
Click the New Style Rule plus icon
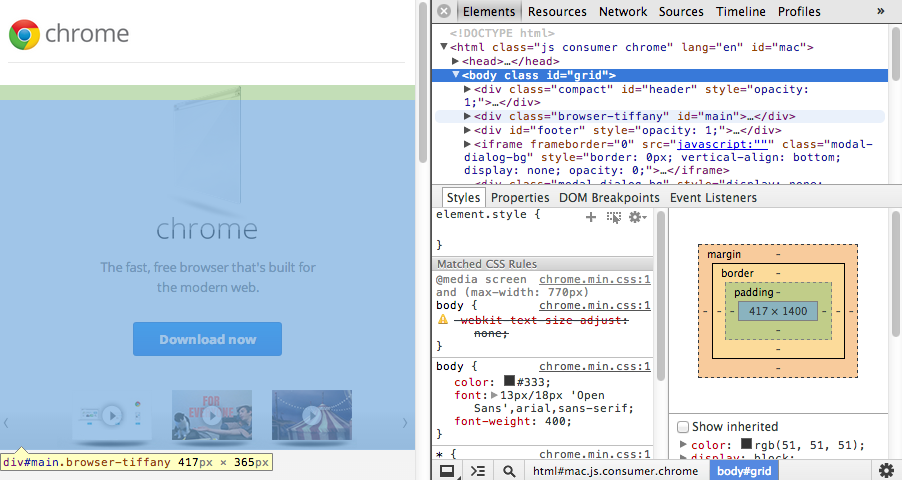coord(591,216)
